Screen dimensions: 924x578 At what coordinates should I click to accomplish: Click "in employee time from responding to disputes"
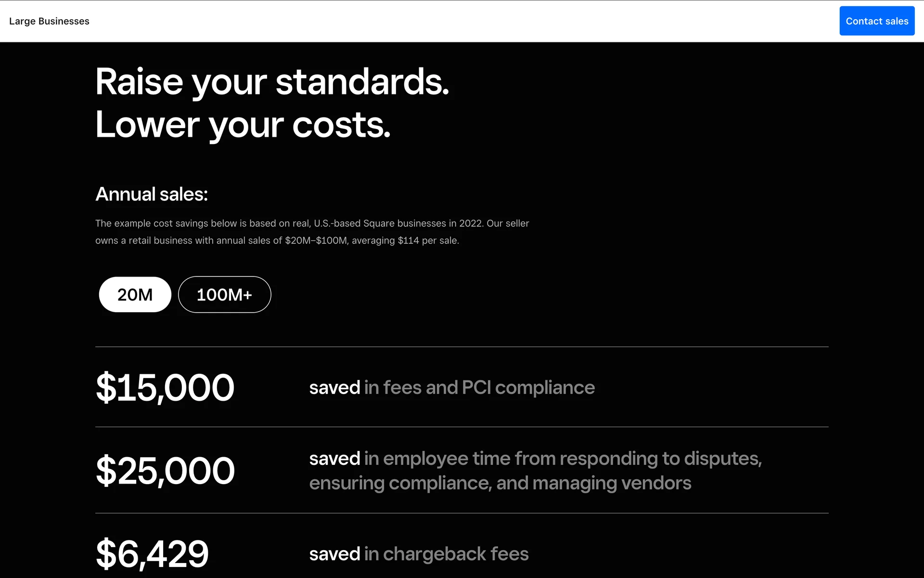(563, 459)
